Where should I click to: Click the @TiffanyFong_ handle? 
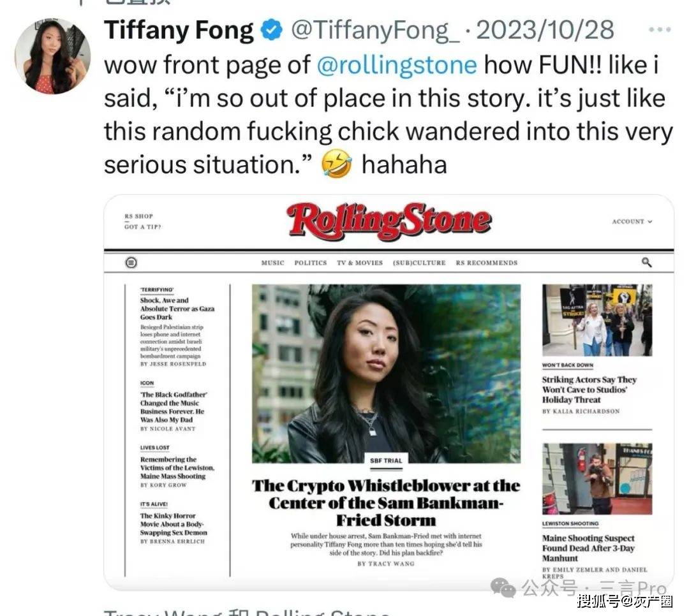click(375, 31)
